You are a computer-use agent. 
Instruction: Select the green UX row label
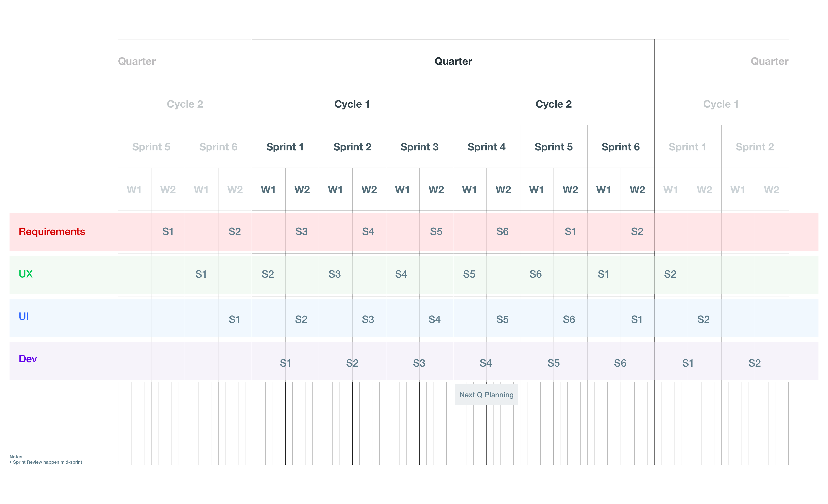click(25, 274)
